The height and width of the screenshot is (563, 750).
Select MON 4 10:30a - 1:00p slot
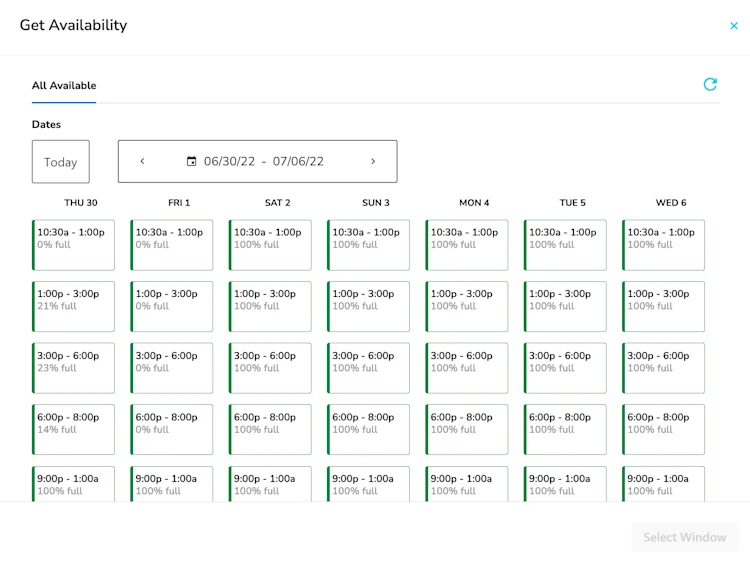pos(467,245)
